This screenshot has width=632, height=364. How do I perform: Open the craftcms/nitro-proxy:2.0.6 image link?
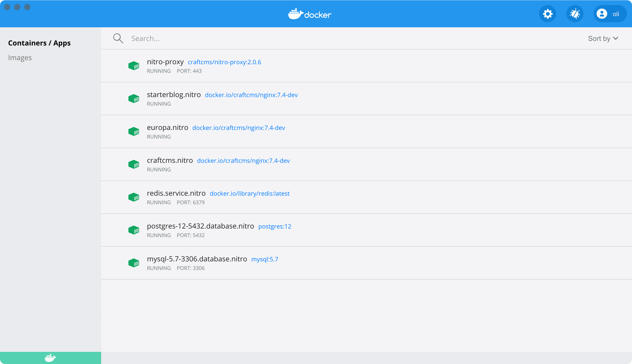[x=224, y=62]
